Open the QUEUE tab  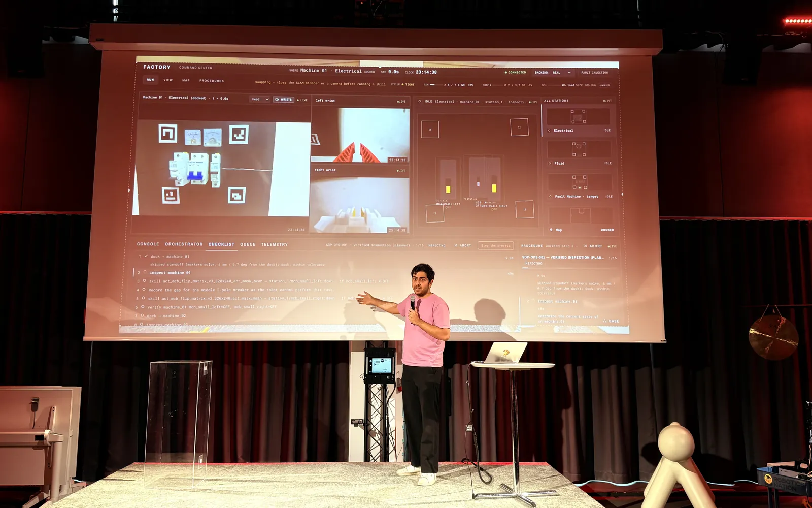pyautogui.click(x=248, y=244)
